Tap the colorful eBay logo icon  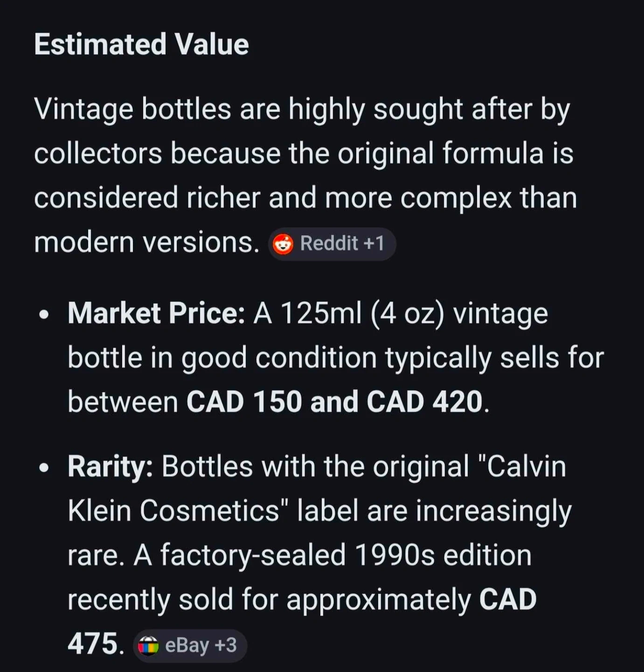click(x=148, y=646)
